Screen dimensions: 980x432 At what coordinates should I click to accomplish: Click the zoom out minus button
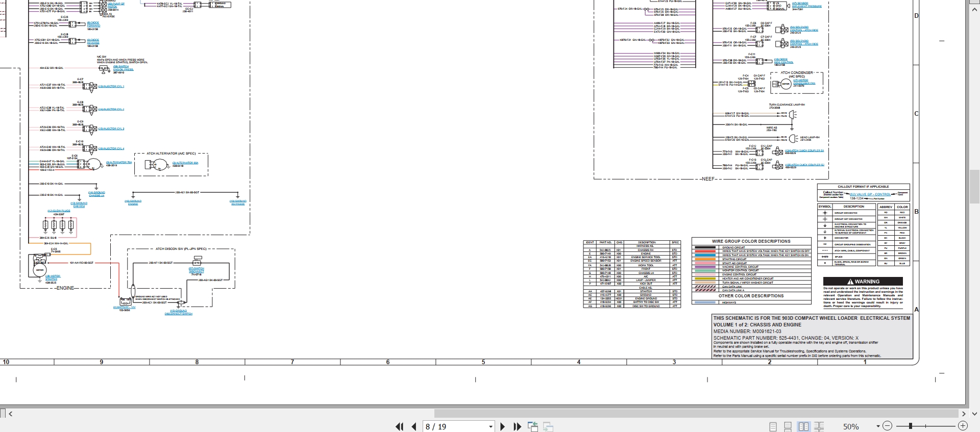click(x=887, y=426)
